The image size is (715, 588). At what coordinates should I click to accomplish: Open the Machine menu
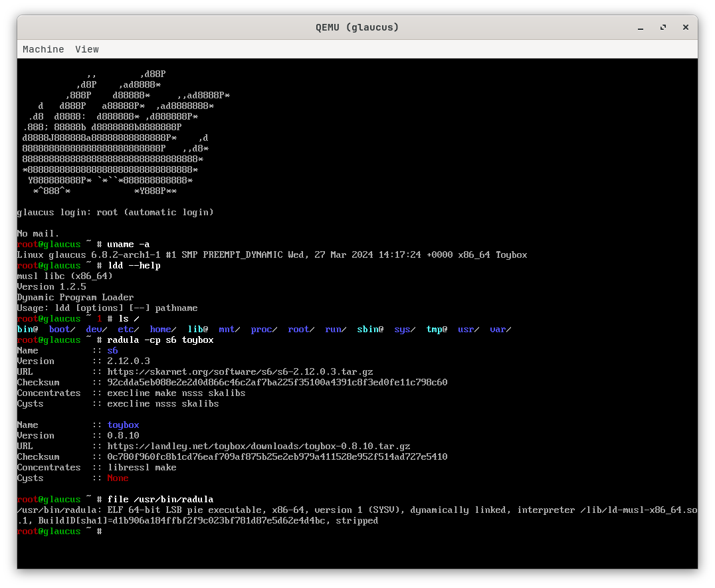pos(43,49)
